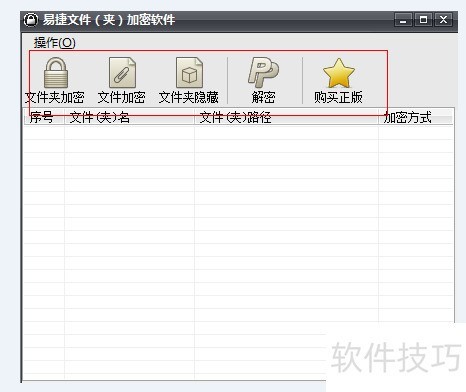Sort by 文件(夹)名 column header
This screenshot has height=392, width=466.
pyautogui.click(x=129, y=117)
